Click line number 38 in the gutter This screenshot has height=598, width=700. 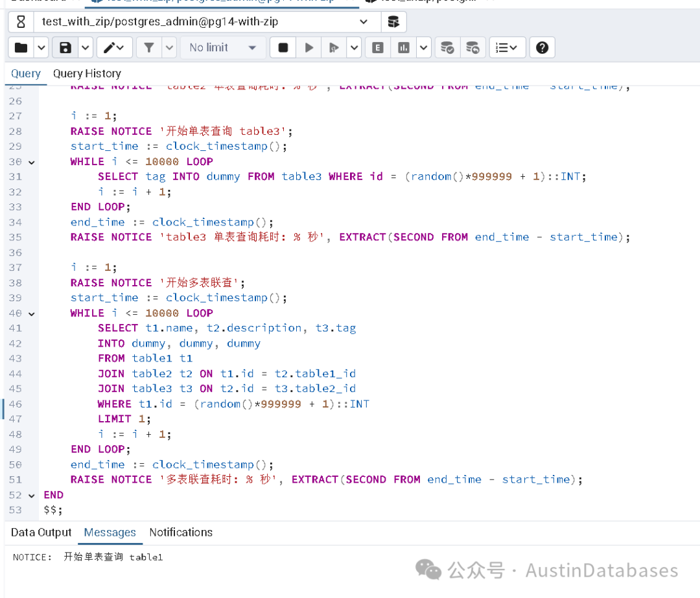click(15, 283)
